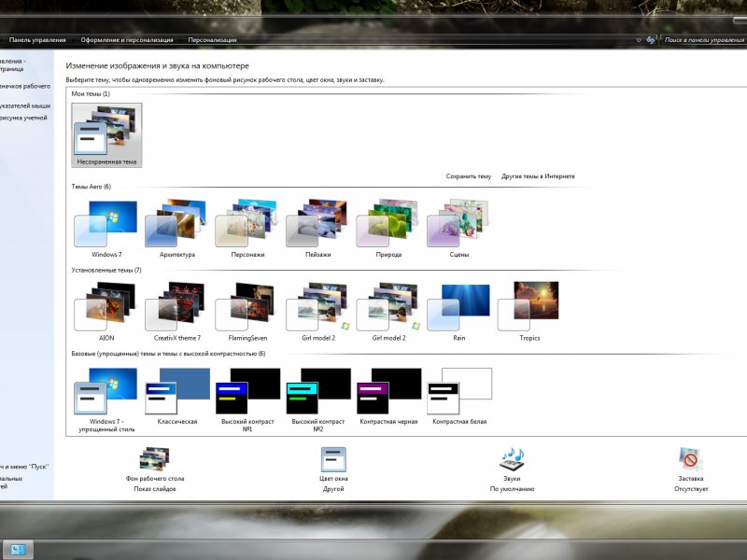Click the Показ слайдов caption
This screenshot has height=560, width=747.
click(x=155, y=489)
